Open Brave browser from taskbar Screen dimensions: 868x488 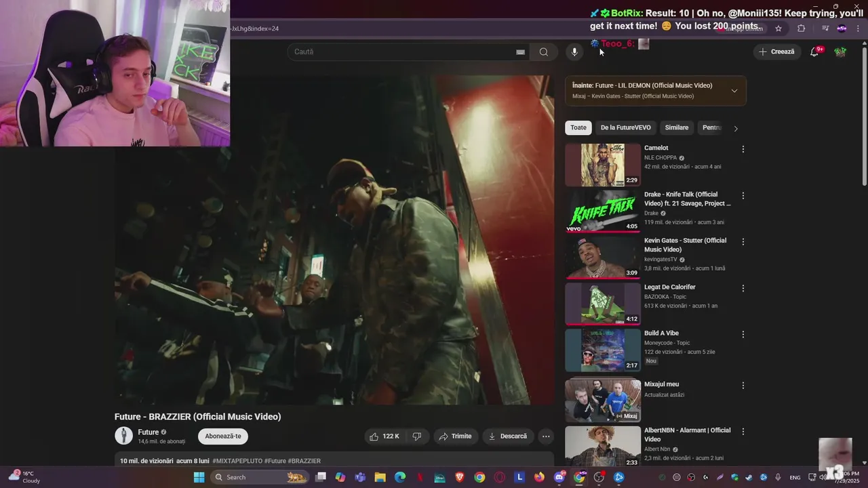pyautogui.click(x=460, y=477)
